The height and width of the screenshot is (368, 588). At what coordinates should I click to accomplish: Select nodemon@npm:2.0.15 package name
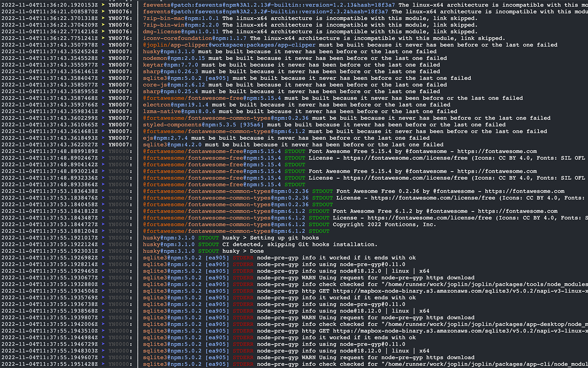click(x=174, y=58)
